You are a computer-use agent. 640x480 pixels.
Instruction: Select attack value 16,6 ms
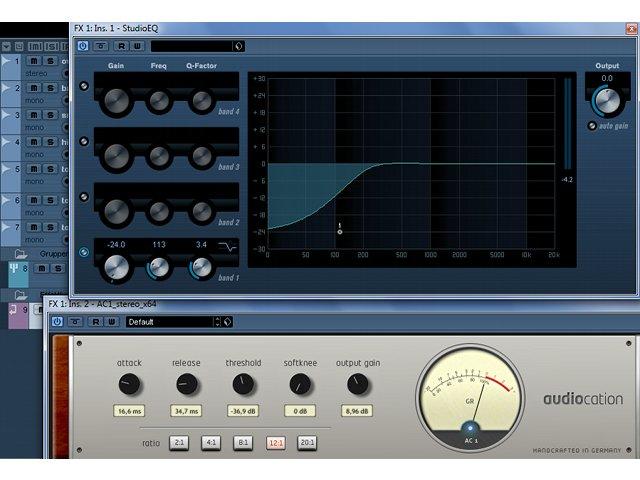[129, 411]
